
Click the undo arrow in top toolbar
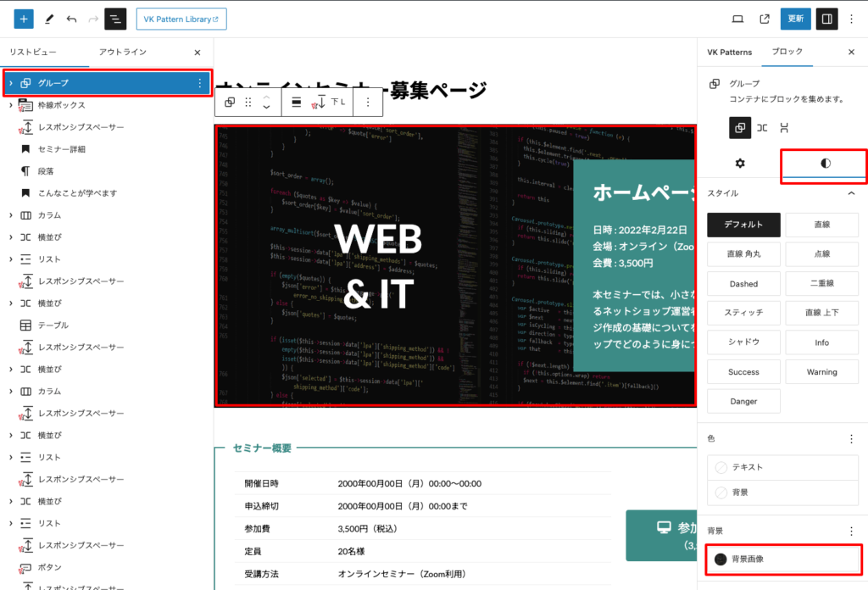71,19
